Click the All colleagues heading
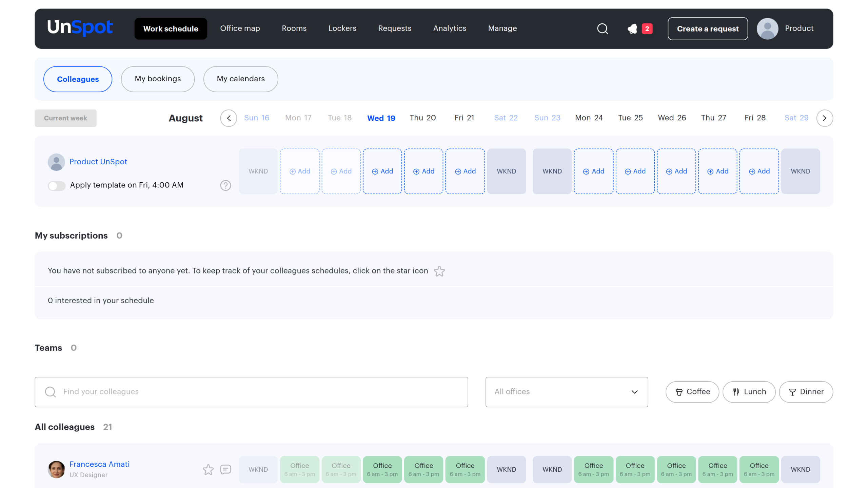Image resolution: width=868 pixels, height=488 pixels. point(65,427)
